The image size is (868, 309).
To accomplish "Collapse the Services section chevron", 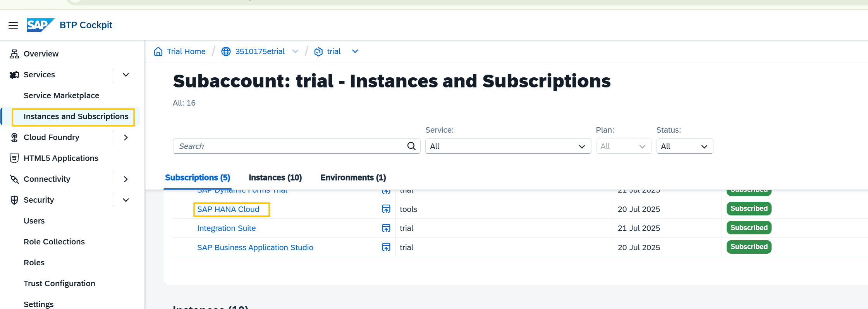I will (x=126, y=75).
